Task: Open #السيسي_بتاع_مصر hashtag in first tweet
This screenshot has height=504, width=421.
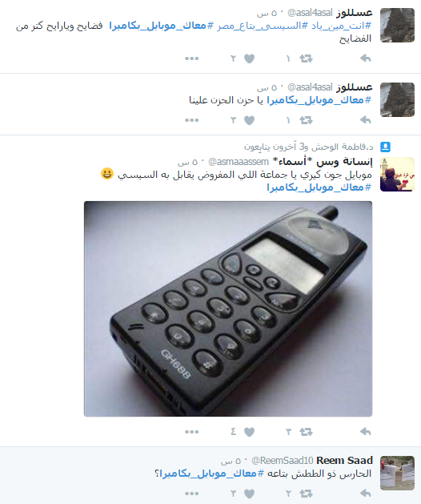Action: tap(259, 26)
